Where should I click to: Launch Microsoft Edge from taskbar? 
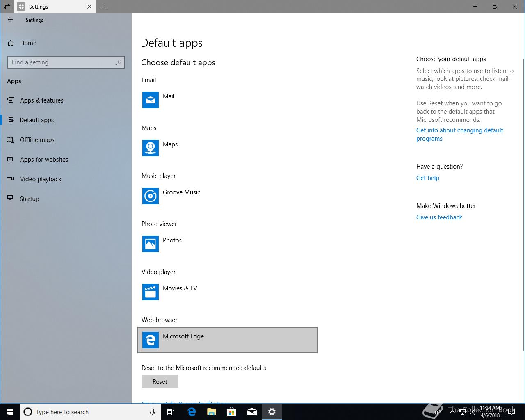click(192, 412)
